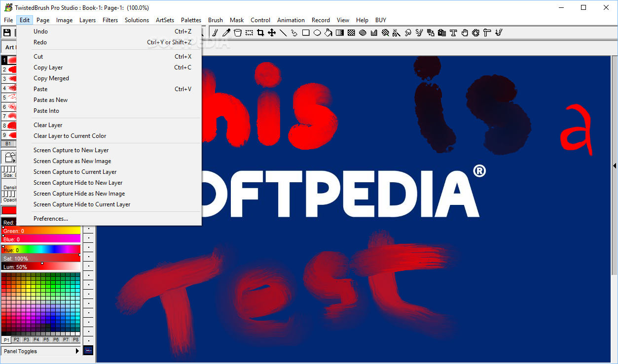Adjust the Blue color slider
This screenshot has height=364, width=618.
pos(41,239)
